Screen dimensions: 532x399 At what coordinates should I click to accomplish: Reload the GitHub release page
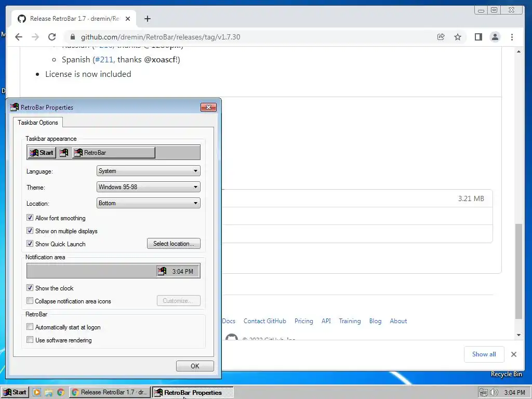click(x=52, y=37)
